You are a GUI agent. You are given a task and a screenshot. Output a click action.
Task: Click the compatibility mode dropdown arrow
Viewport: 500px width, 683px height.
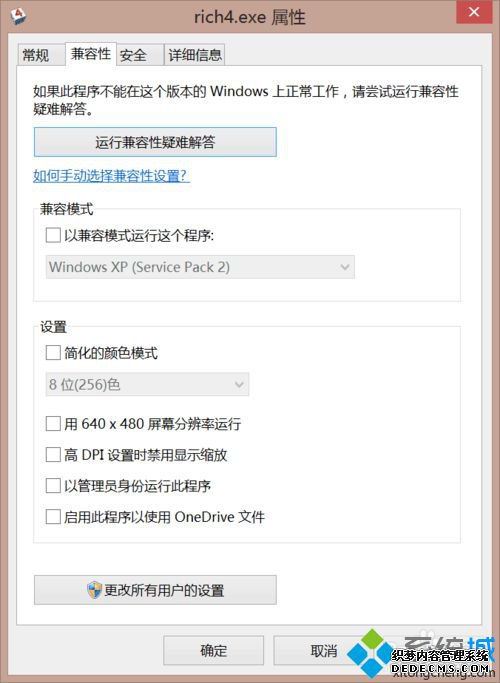345,267
